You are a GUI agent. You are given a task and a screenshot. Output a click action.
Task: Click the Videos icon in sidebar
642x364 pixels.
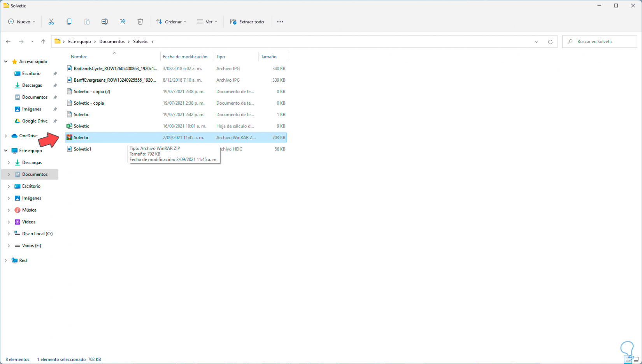coord(17,222)
